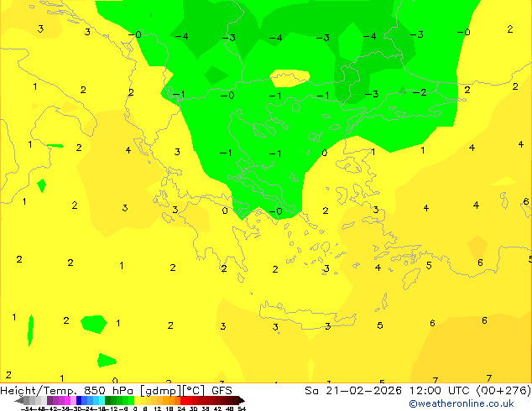Image resolution: width=532 pixels, height=411 pixels.
Task: Click the legend label '30'
Action: point(194,409)
